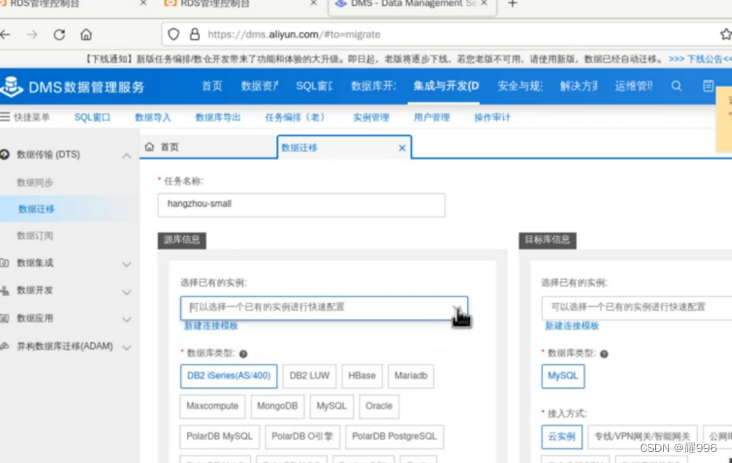Click the 数据库类型 help icon in source section
The height and width of the screenshot is (463, 732).
(243, 354)
